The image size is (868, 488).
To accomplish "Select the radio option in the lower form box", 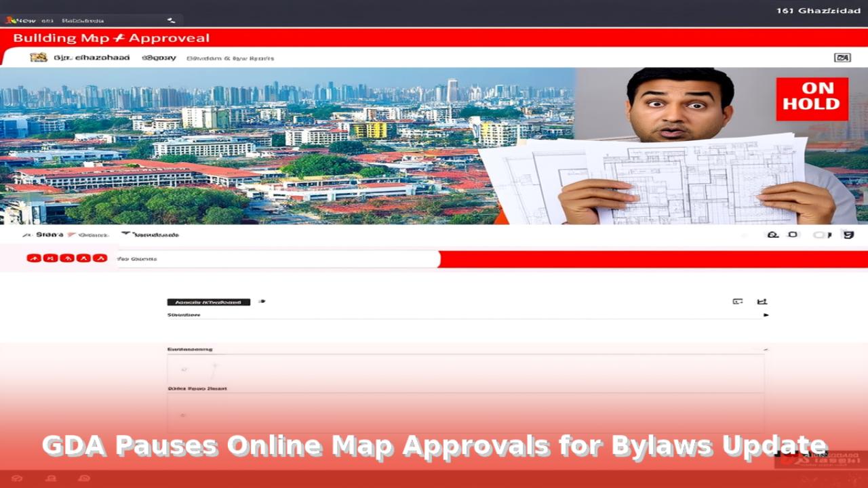I will (182, 414).
